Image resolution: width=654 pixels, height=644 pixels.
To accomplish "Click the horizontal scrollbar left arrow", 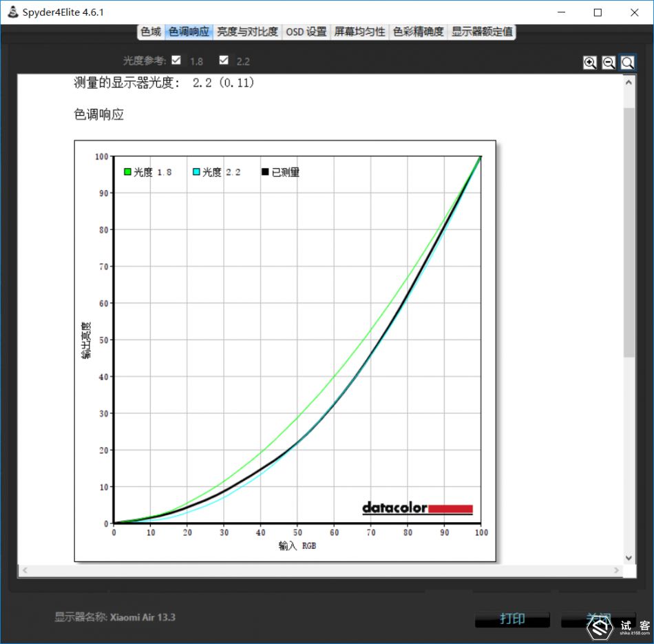I will (24, 571).
